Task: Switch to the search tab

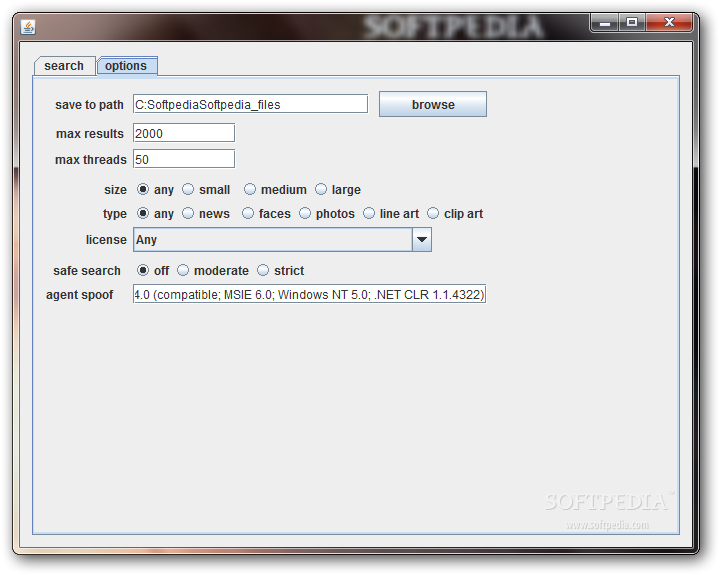Action: coord(64,66)
